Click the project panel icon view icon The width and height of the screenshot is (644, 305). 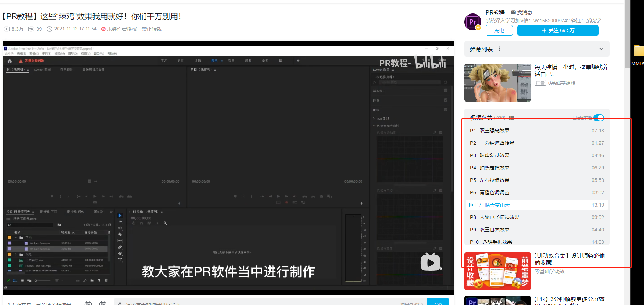point(22,280)
